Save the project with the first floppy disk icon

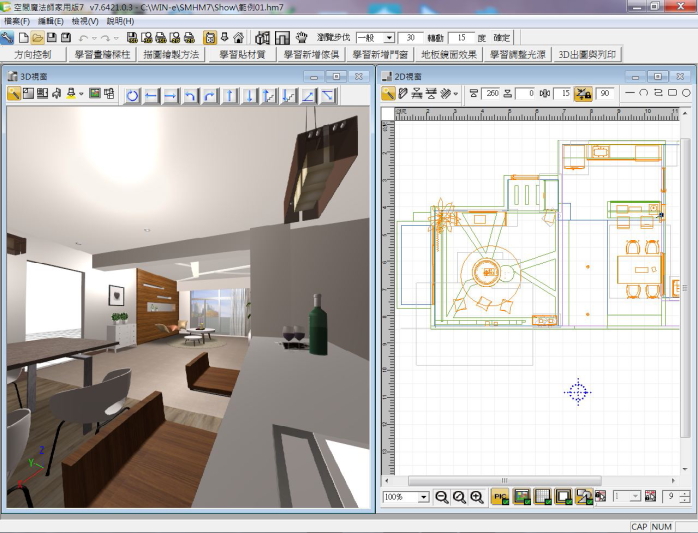click(52, 38)
